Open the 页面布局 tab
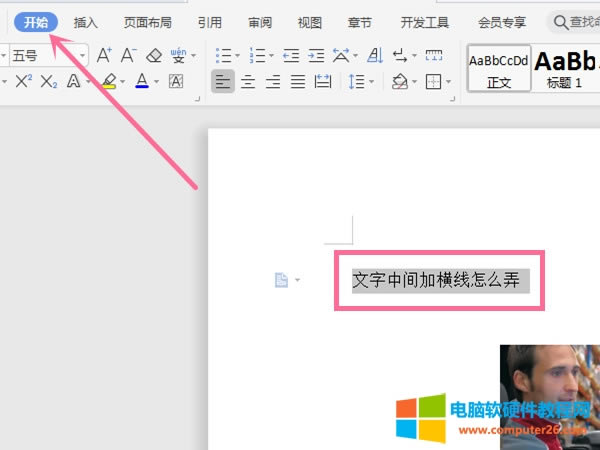This screenshot has height=450, width=600. [147, 22]
